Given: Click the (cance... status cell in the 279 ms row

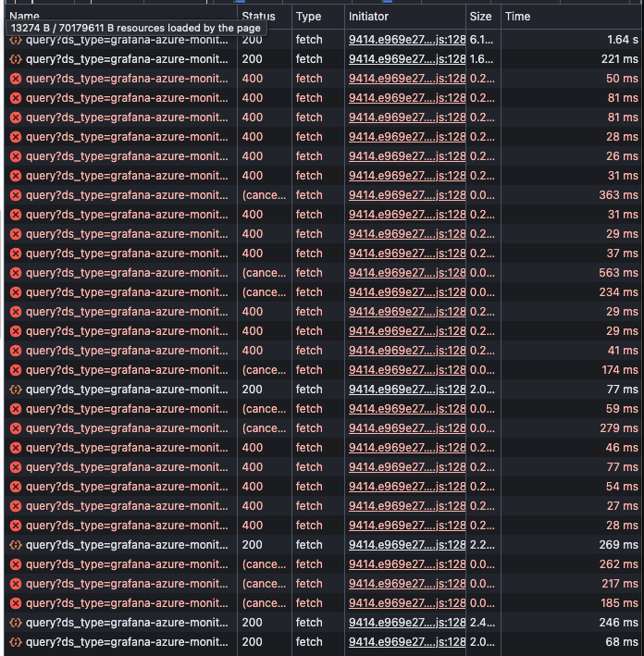Looking at the screenshot, I should point(264,428).
